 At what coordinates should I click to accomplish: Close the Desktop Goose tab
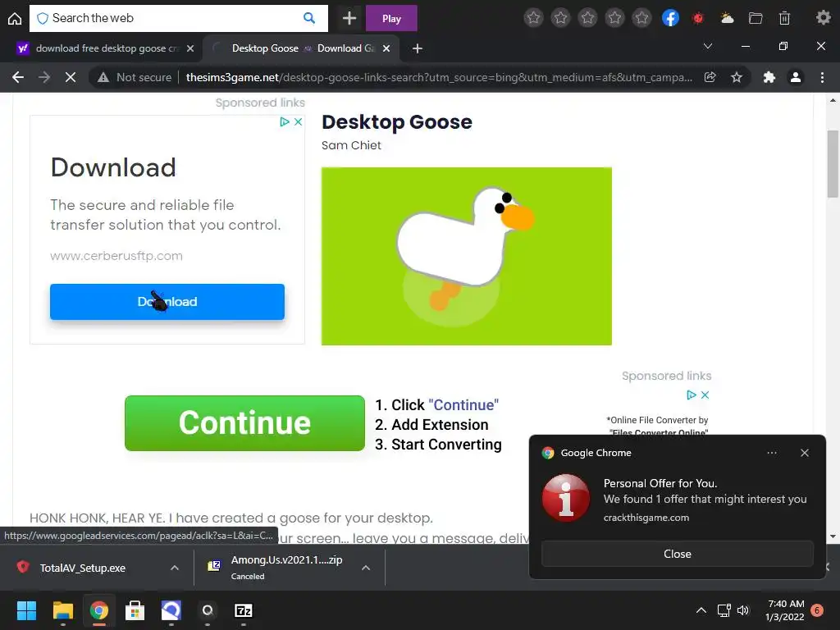tap(386, 48)
